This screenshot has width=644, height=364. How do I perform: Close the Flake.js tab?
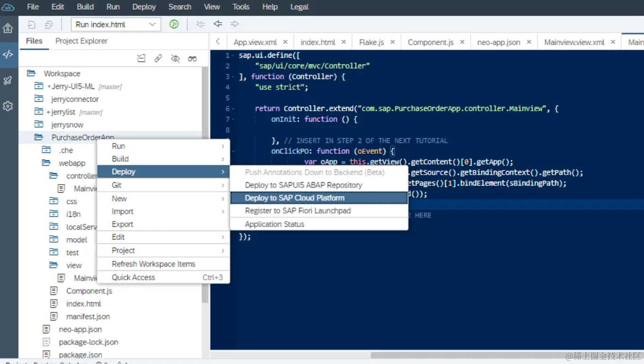[x=393, y=42]
